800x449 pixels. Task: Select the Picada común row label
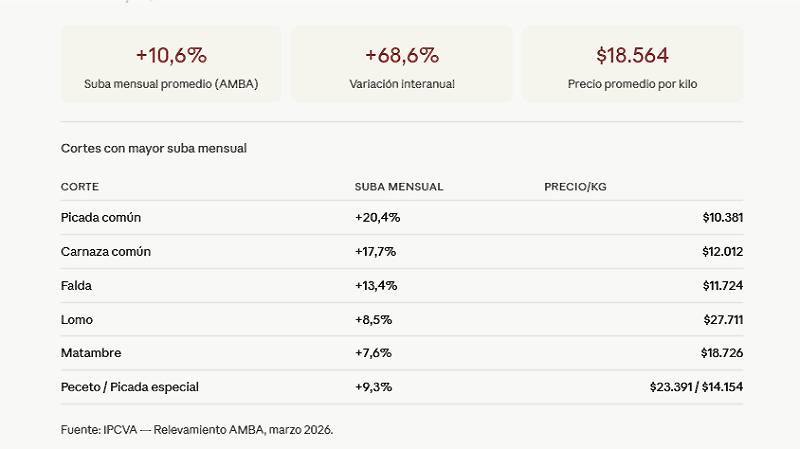(100, 217)
